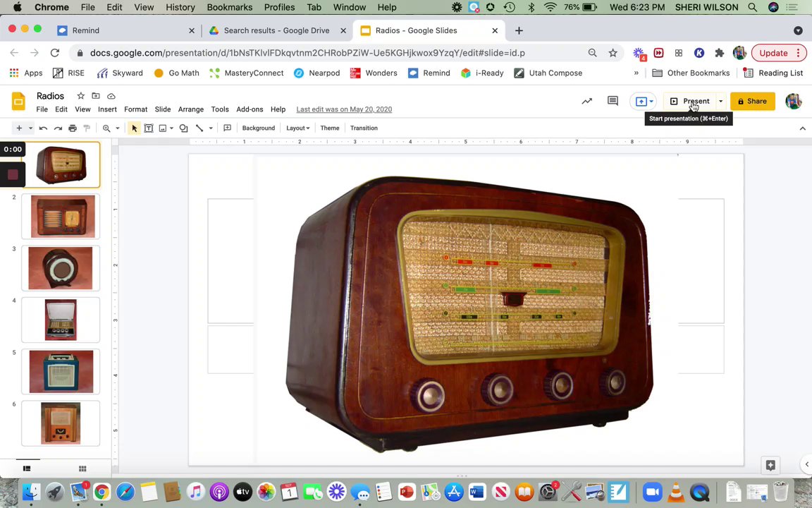Open the File menu in Slides
The image size is (812, 508).
(42, 109)
